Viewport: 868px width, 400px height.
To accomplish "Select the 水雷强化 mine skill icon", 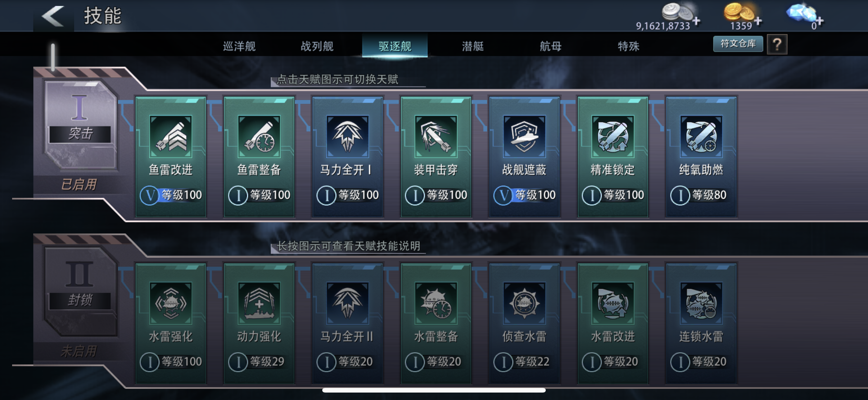I will coord(171,303).
